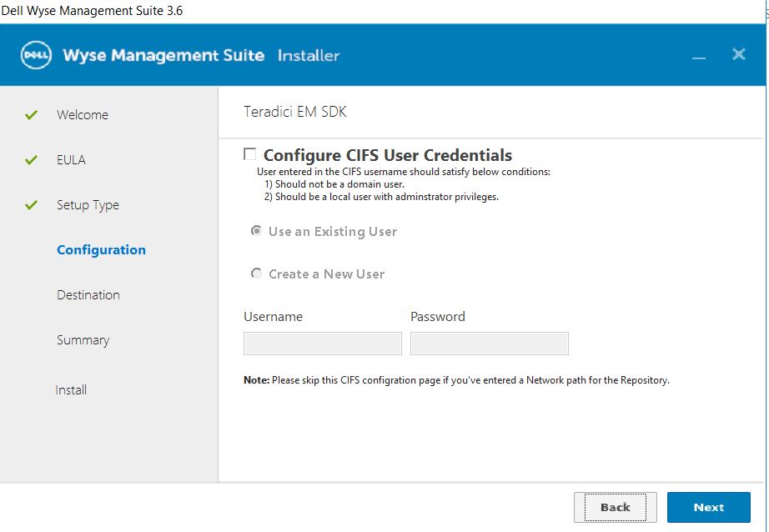Click the green checkmark next to EULA
This screenshot has height=532, width=769.
click(x=32, y=160)
